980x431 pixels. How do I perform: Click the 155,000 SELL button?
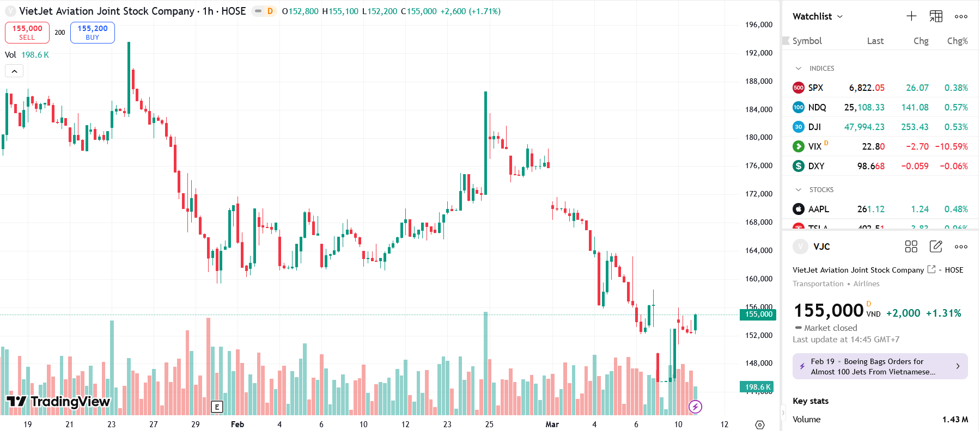tap(27, 33)
